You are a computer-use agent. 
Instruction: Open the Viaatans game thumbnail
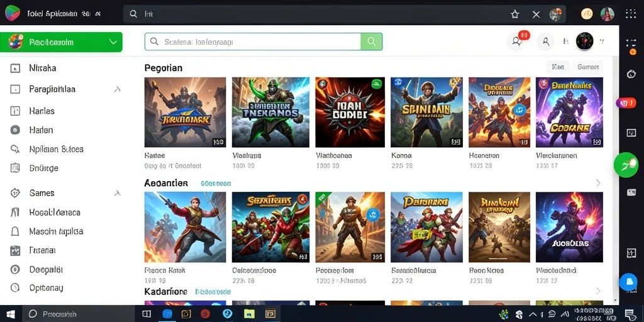coord(270,112)
